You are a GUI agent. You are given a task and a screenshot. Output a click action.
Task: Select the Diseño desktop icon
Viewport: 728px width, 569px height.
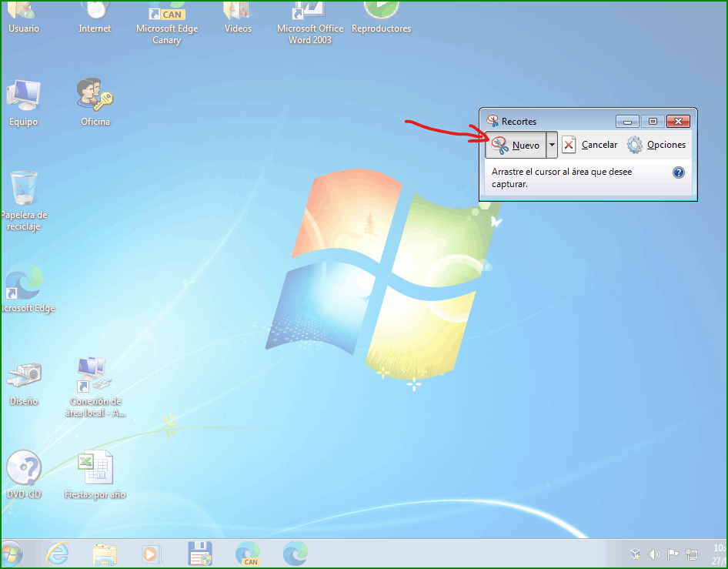pyautogui.click(x=24, y=383)
